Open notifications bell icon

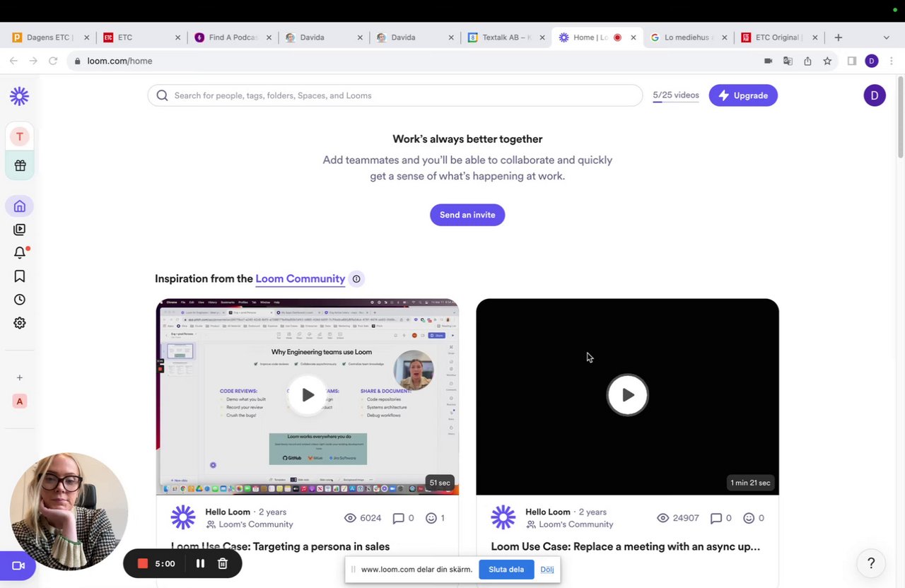click(20, 252)
